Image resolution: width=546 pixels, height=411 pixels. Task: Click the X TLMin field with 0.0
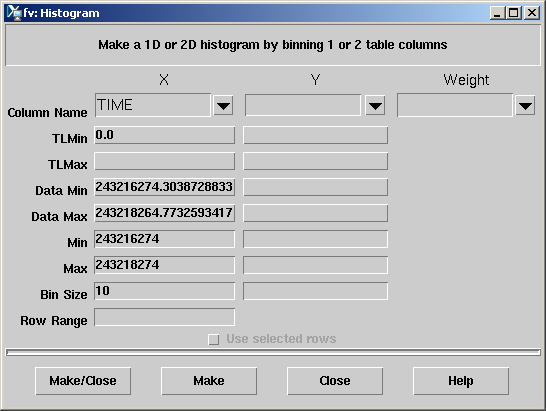[x=164, y=135]
